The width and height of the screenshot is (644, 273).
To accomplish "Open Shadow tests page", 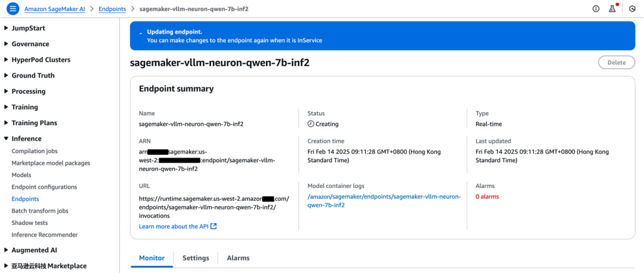I will point(30,223).
